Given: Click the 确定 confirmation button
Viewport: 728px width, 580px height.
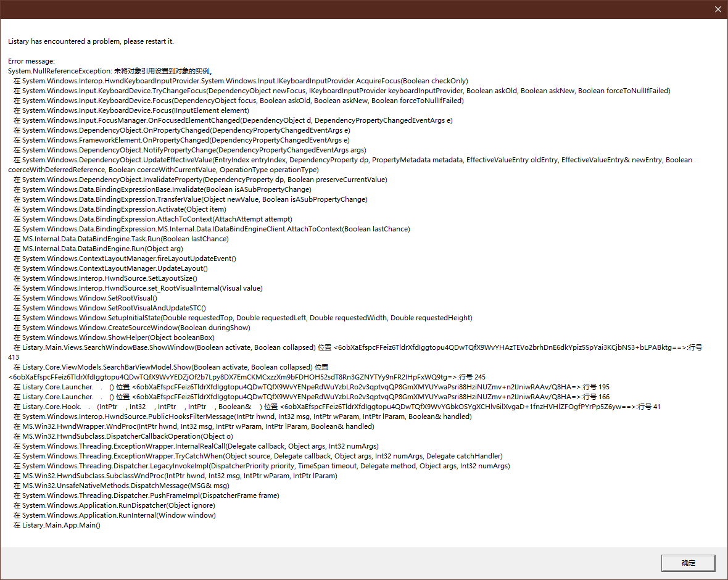Looking at the screenshot, I should [688, 563].
